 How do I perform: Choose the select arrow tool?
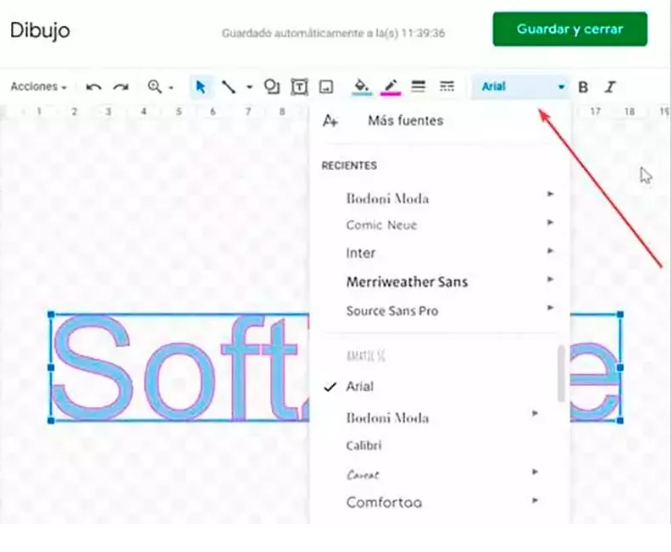pyautogui.click(x=201, y=87)
